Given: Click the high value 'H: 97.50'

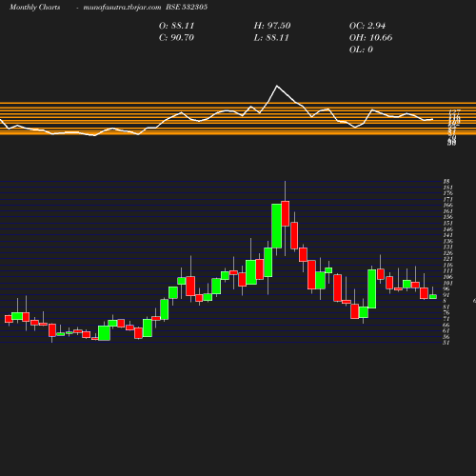Looking at the screenshot, I should click(272, 26).
